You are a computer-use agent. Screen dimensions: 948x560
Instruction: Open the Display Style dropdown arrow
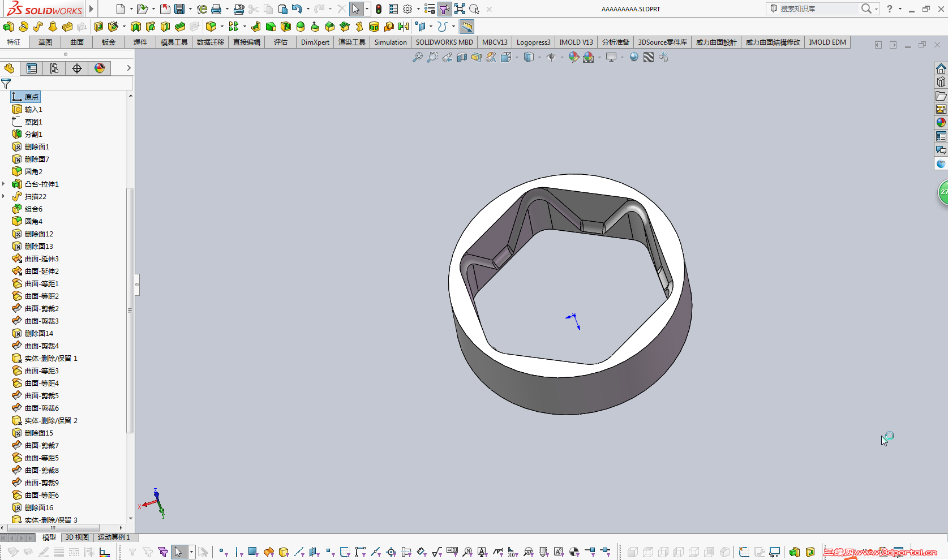pyautogui.click(x=539, y=57)
